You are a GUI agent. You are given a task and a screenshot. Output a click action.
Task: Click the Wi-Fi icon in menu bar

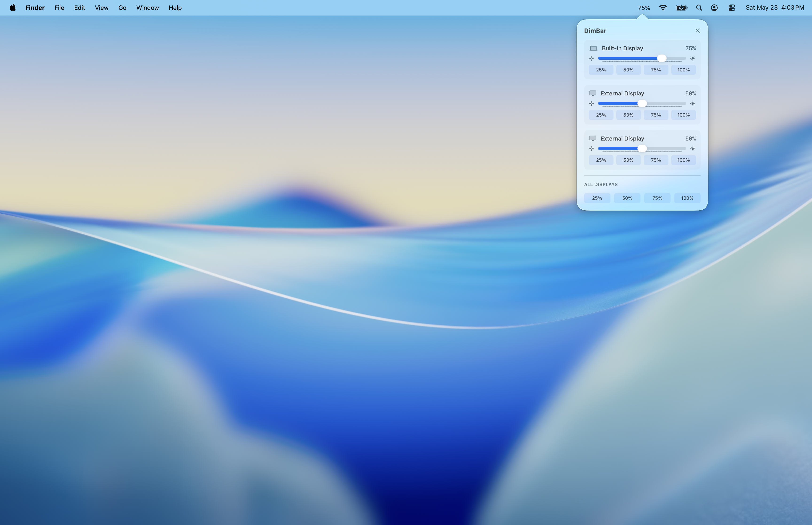coord(663,8)
